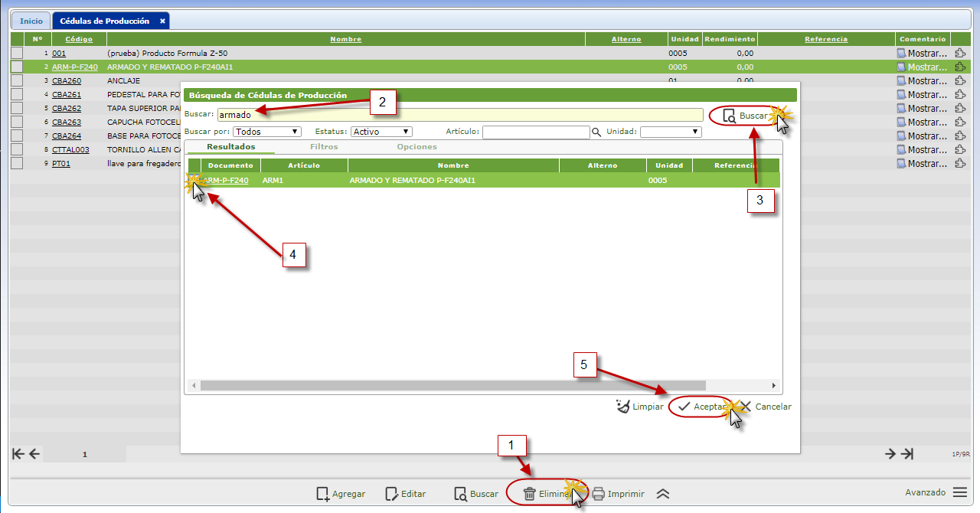Image resolution: width=980 pixels, height=513 pixels.
Task: Go to last page arrow
Action: click(x=907, y=454)
